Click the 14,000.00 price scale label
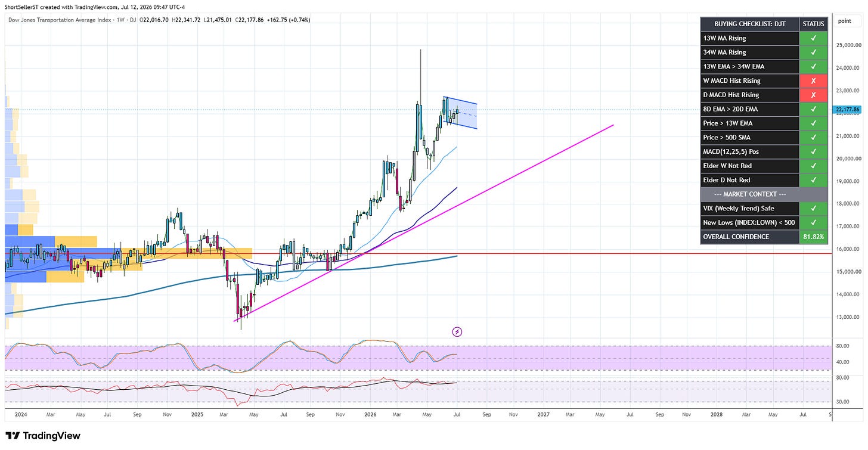The height and width of the screenshot is (450, 868). pyautogui.click(x=848, y=294)
